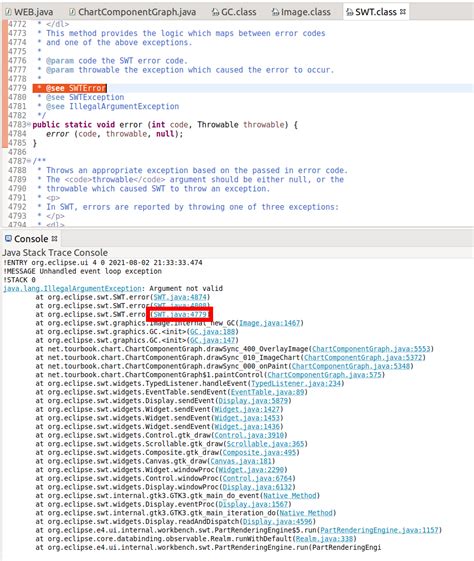Open the TypedListener.java:234 link
Viewport: 474px width, 561px height.
click(x=296, y=383)
